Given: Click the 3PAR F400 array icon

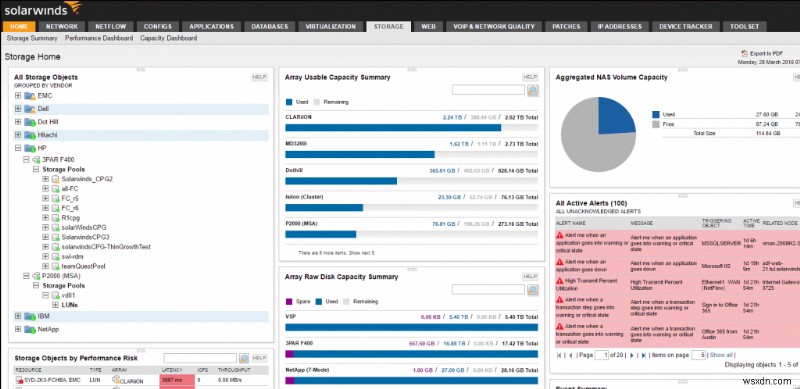Looking at the screenshot, I should click(x=36, y=160).
